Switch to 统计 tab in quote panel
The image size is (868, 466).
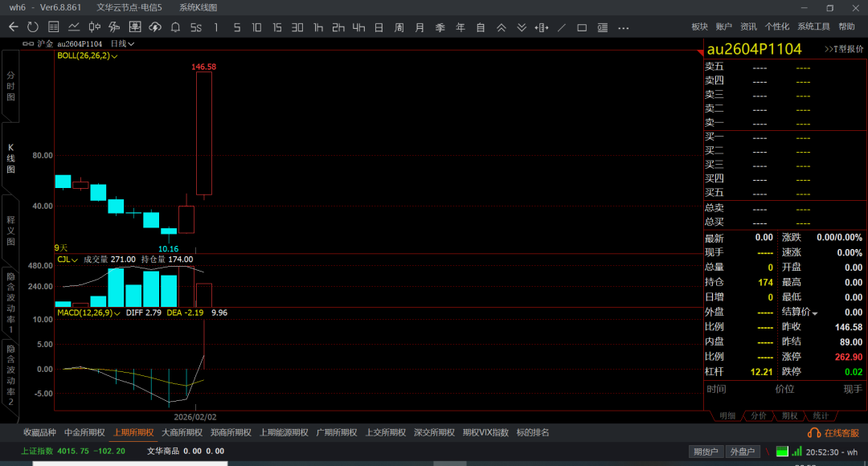point(821,415)
